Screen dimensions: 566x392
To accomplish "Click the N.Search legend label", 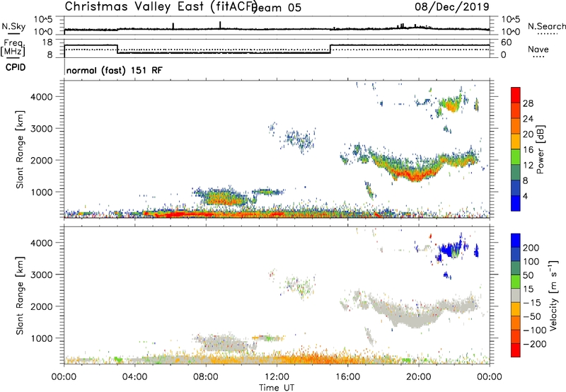I will [547, 26].
